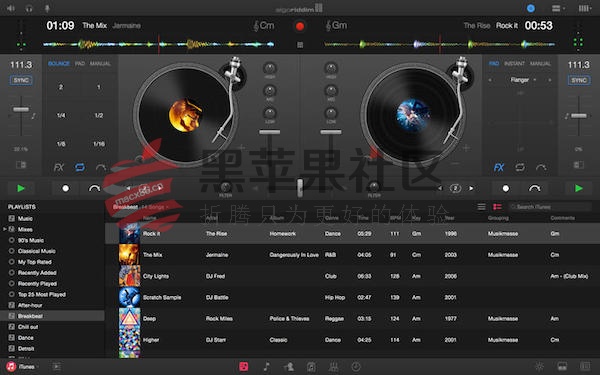This screenshot has width=600, height=375.
Task: Open the FX panel on left deck
Action: click(59, 167)
